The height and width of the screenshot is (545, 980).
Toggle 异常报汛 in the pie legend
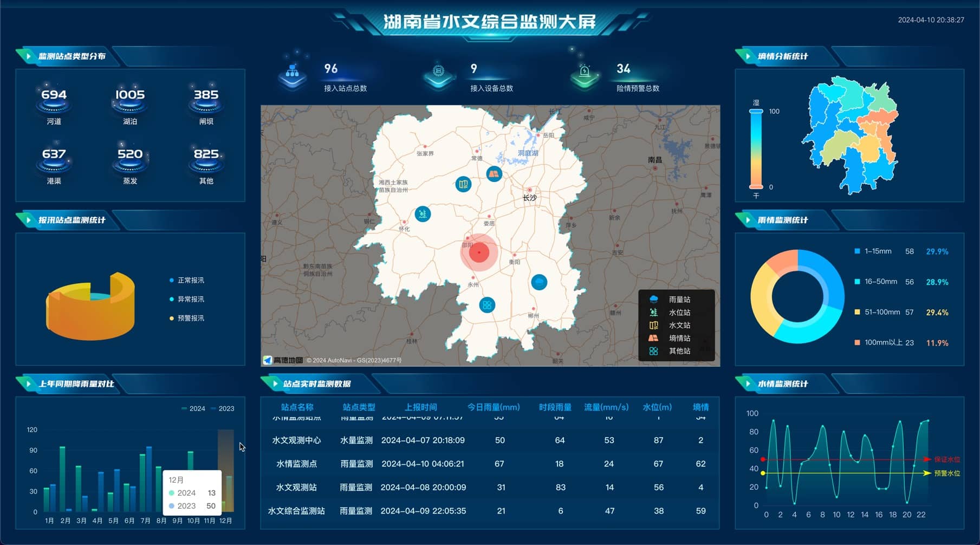click(x=187, y=299)
